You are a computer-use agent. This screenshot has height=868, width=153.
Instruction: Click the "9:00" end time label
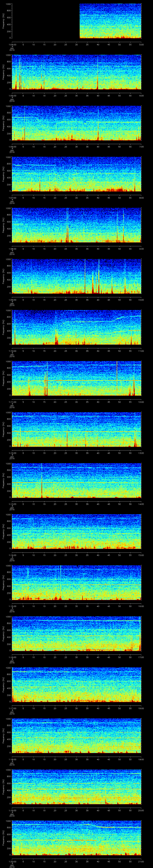pos(141,249)
